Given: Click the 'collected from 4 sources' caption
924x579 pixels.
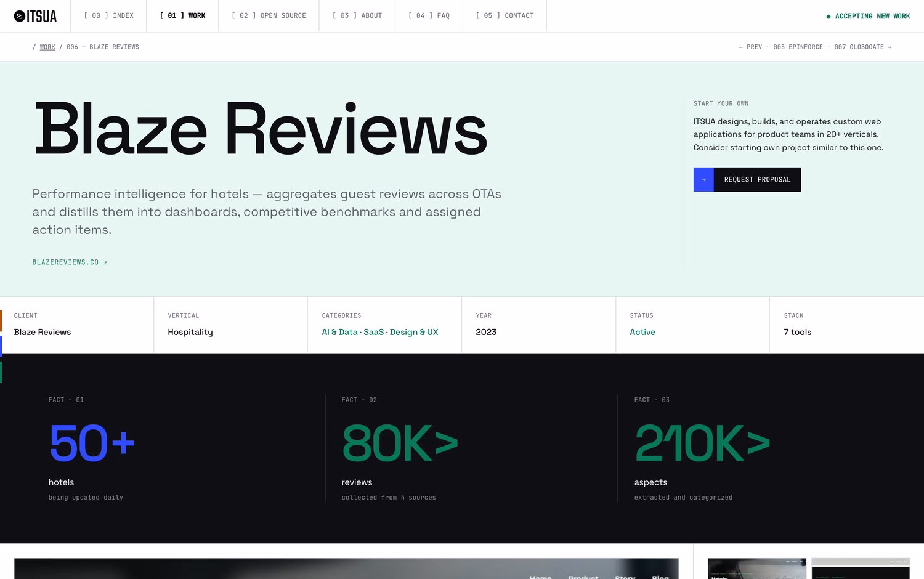Looking at the screenshot, I should pos(389,497).
